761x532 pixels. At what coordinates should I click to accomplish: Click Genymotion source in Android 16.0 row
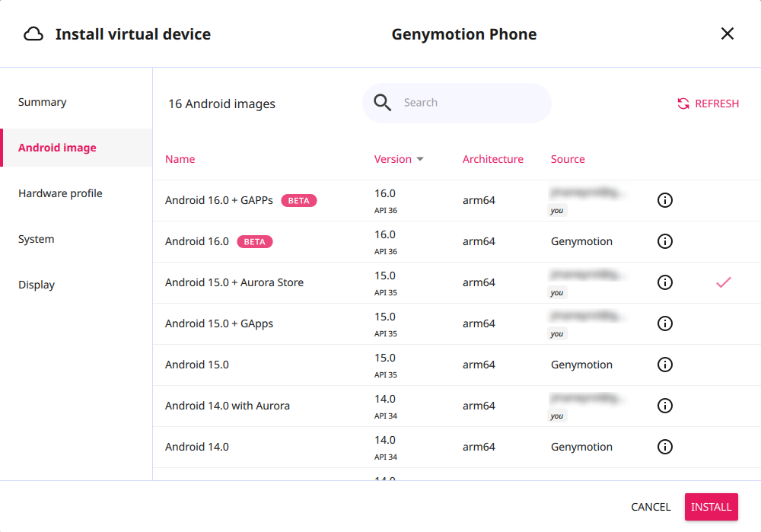(x=581, y=241)
